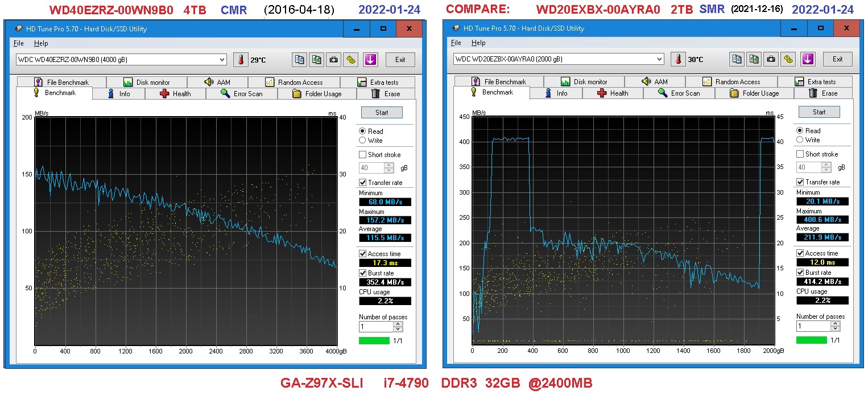Open Extra tests tab in WD20EZBX window
The image size is (868, 395).
tap(815, 82)
